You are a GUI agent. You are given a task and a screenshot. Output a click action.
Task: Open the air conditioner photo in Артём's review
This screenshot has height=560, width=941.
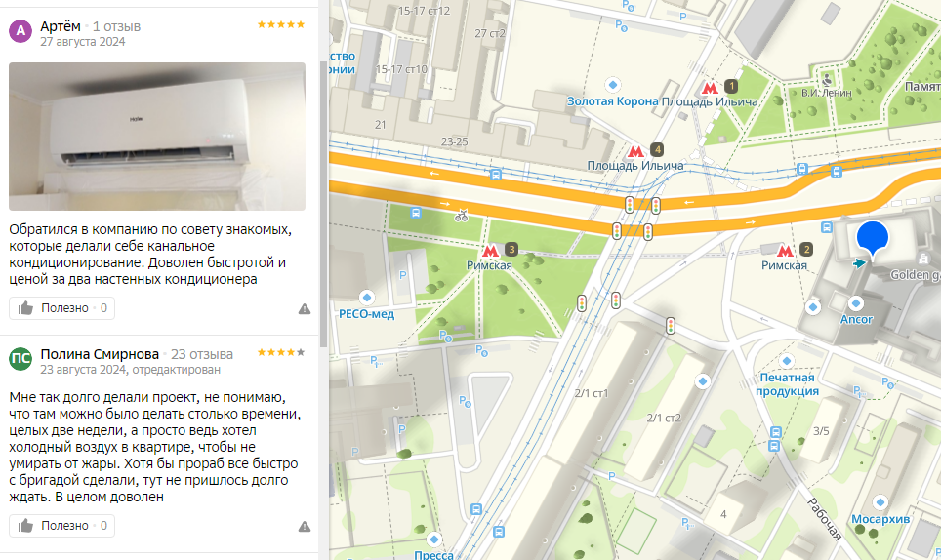click(x=157, y=137)
